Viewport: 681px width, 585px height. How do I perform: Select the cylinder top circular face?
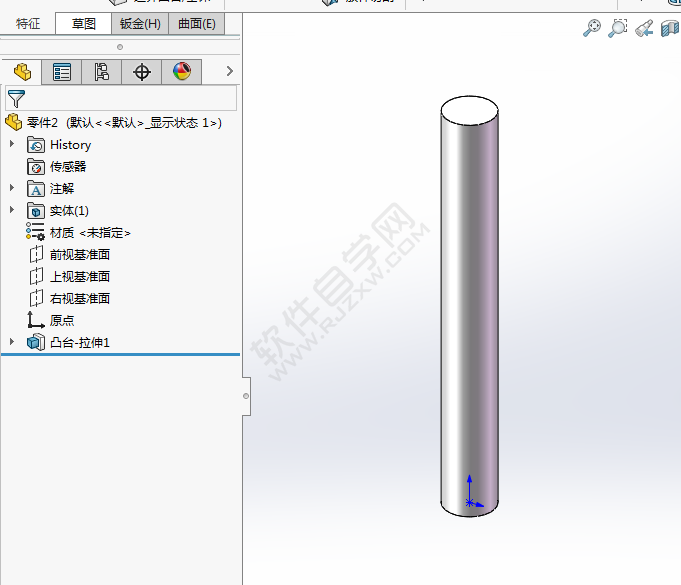tap(469, 111)
